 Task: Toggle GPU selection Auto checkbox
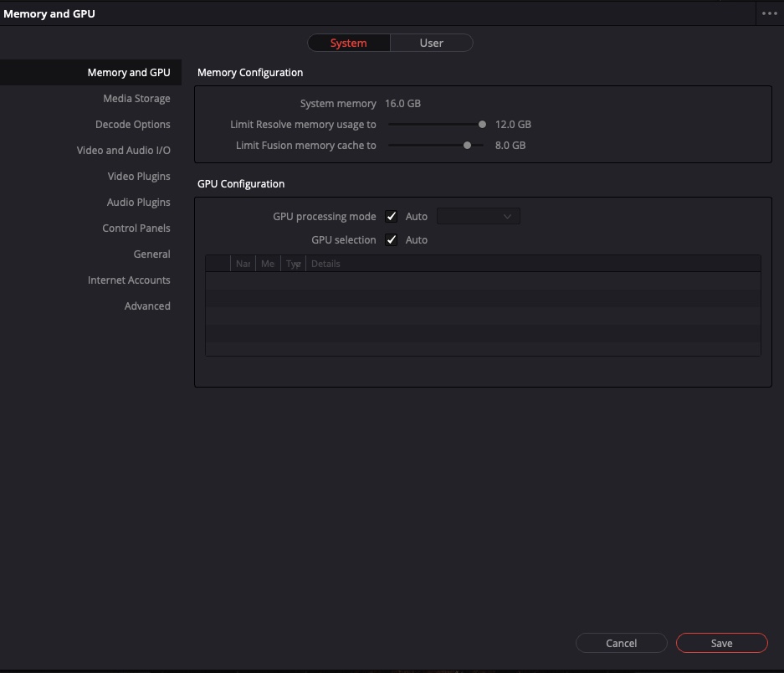[391, 240]
